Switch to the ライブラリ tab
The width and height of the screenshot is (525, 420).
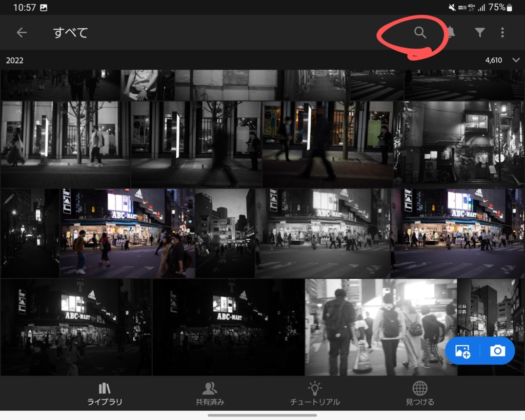tap(105, 394)
